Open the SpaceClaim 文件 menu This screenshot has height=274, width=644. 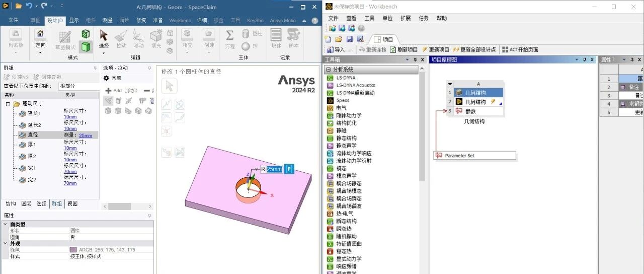(13, 20)
